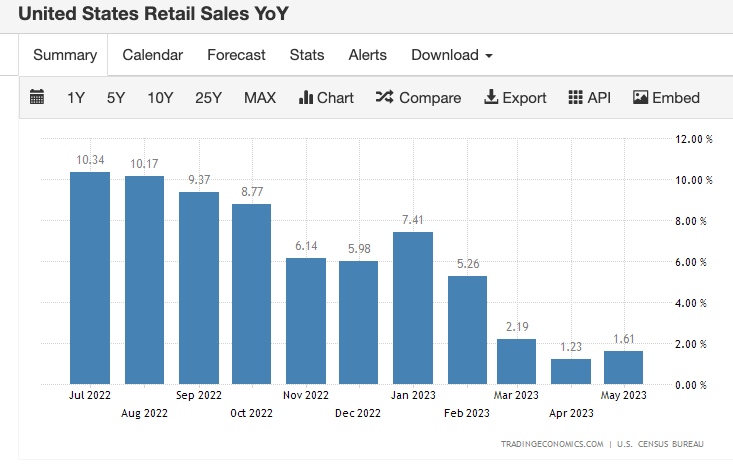Select the 5Y time range

[x=116, y=97]
